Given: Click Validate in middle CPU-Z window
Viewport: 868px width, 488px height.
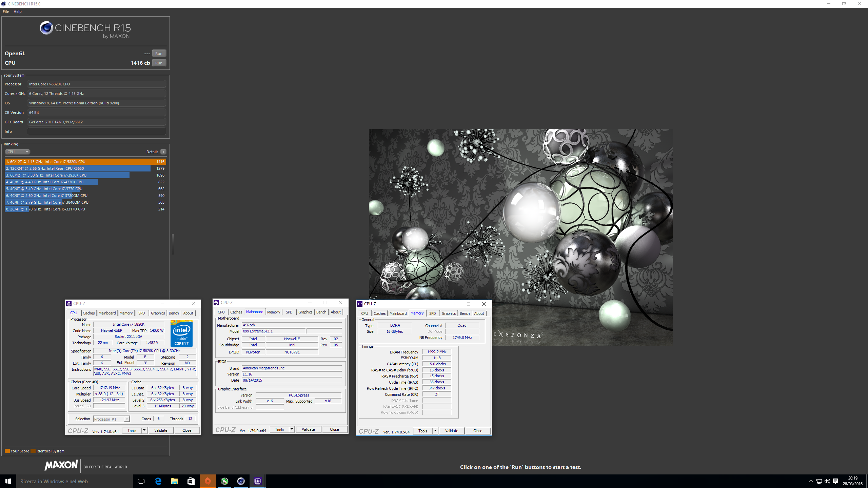Looking at the screenshot, I should point(308,429).
